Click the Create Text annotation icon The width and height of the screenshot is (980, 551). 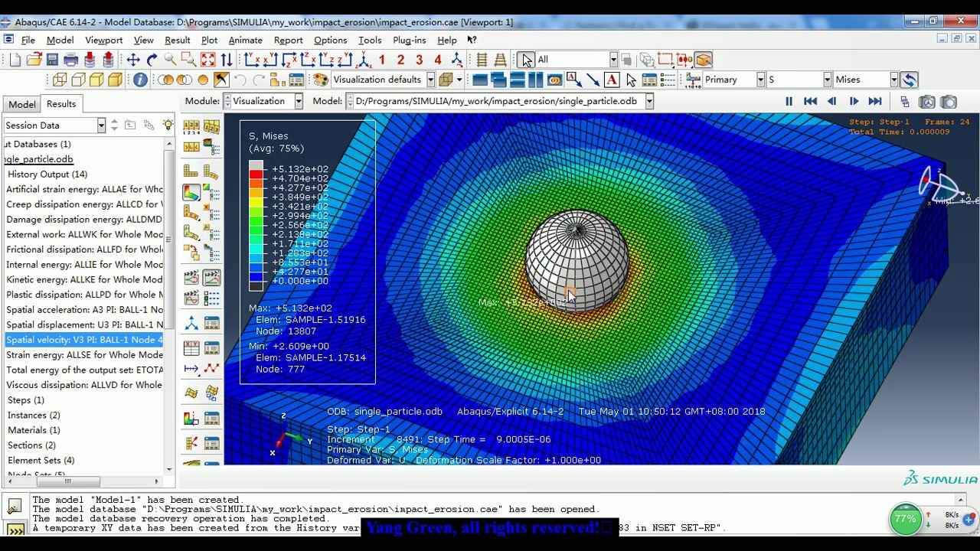[612, 80]
